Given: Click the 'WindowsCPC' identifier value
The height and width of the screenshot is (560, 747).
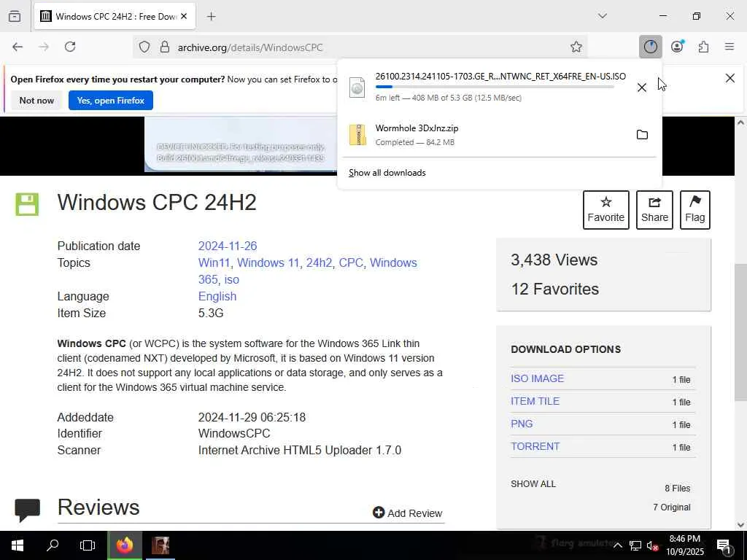Looking at the screenshot, I should [x=234, y=433].
